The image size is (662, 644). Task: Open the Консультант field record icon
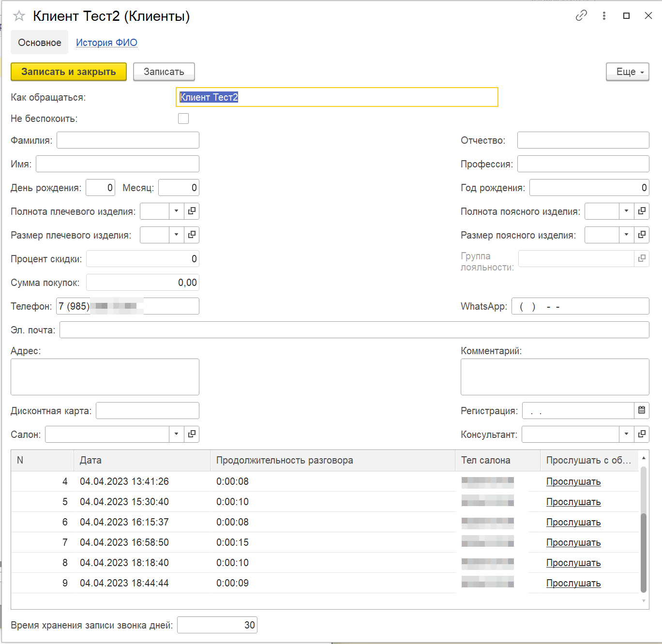[x=642, y=434]
